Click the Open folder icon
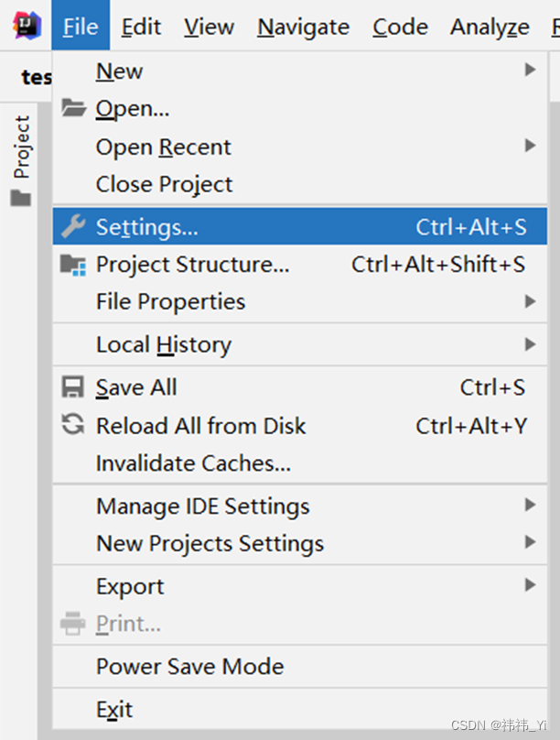The height and width of the screenshot is (740, 560). (x=73, y=109)
